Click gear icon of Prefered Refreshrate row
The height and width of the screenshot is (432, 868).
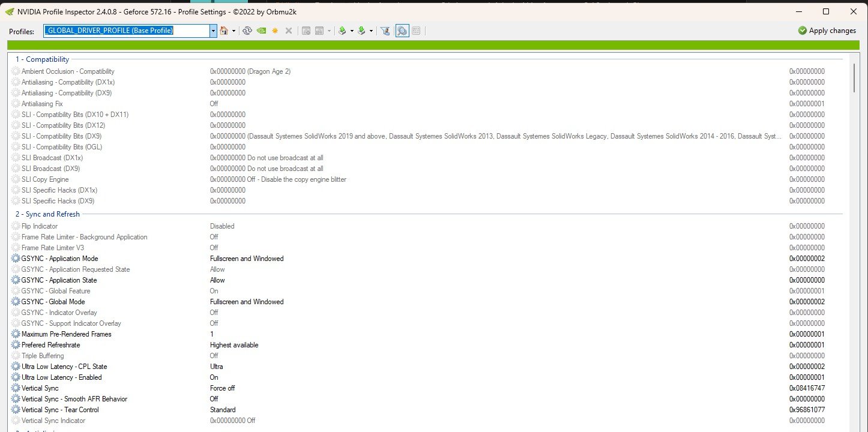pyautogui.click(x=16, y=345)
